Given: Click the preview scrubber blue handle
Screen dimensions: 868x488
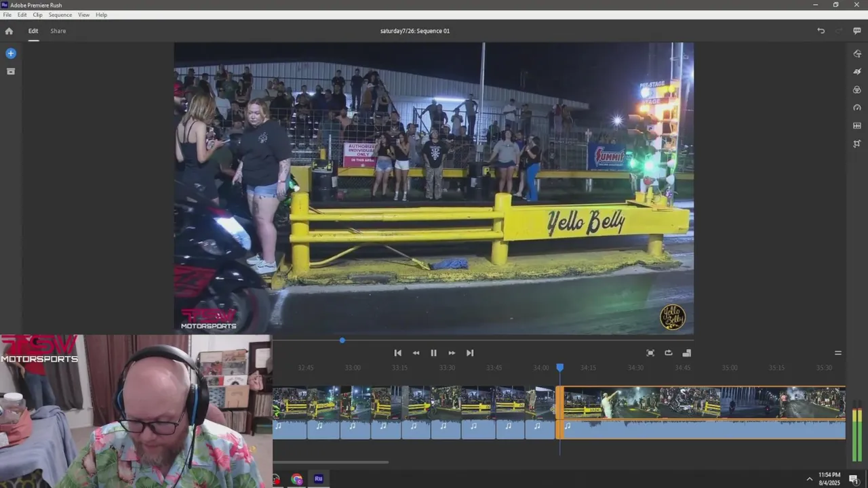Looking at the screenshot, I should pos(342,340).
